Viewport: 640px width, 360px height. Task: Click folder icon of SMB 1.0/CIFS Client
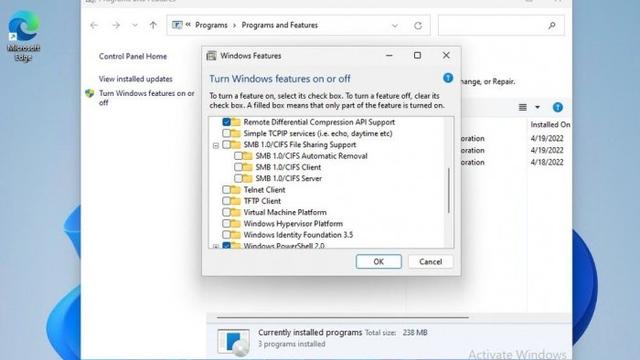click(247, 167)
